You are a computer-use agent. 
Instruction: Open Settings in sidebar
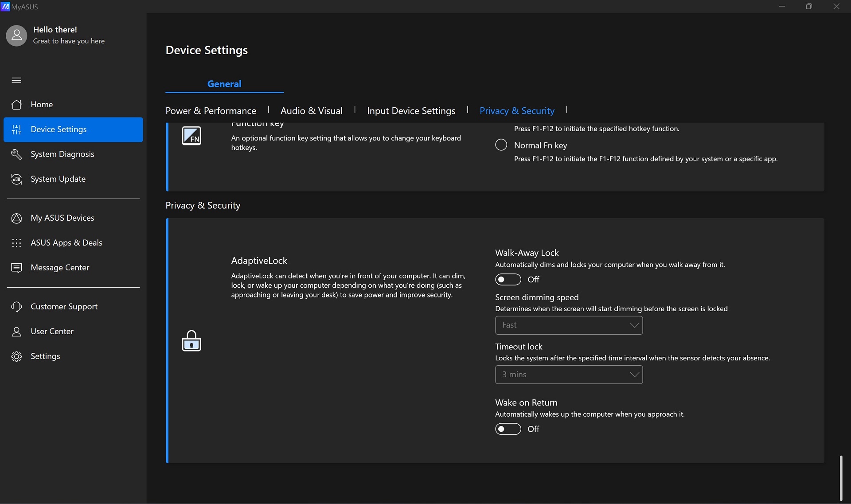point(73,356)
